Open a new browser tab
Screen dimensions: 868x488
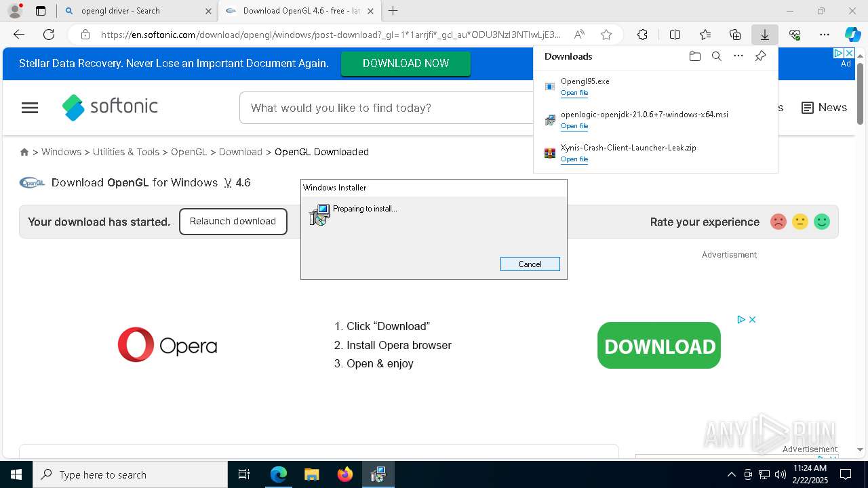(x=393, y=11)
